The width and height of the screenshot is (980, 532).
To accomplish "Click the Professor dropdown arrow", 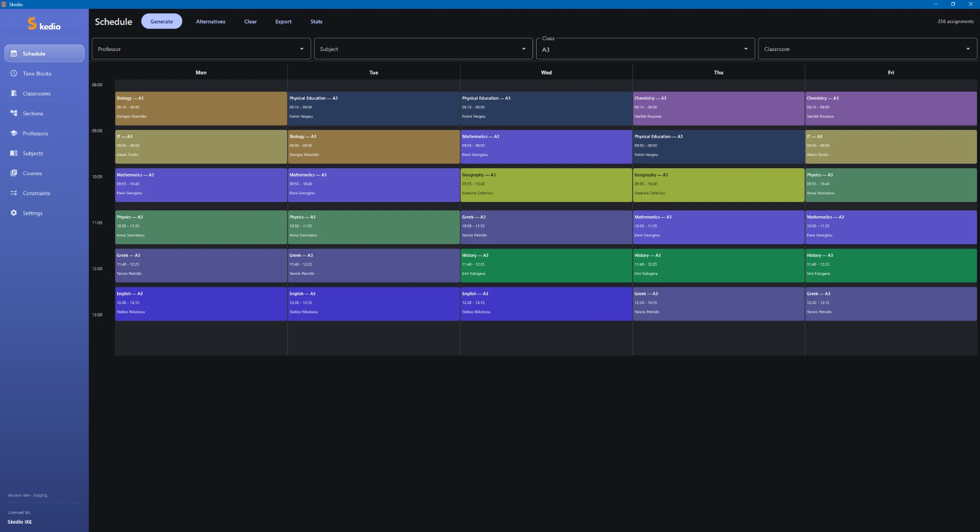I will point(301,49).
